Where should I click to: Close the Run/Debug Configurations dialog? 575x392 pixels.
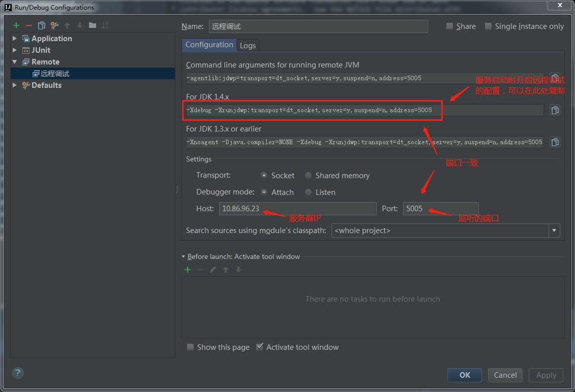pyautogui.click(x=560, y=5)
